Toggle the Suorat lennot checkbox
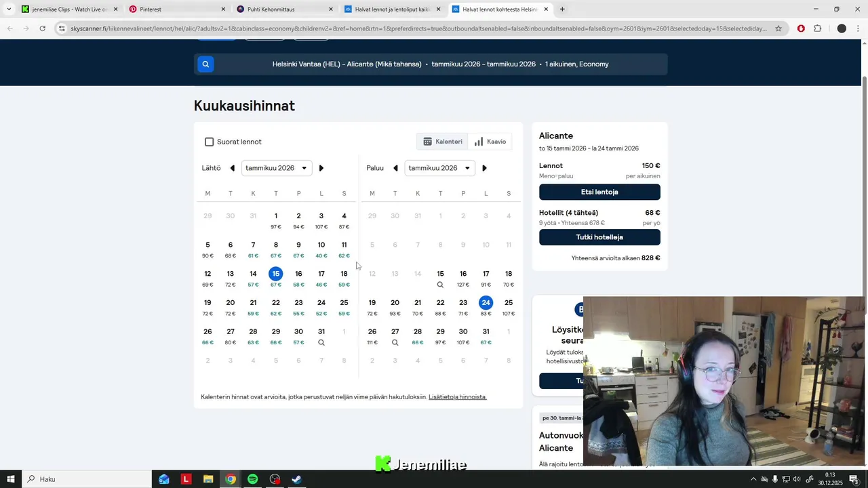This screenshot has height=488, width=868. click(209, 142)
